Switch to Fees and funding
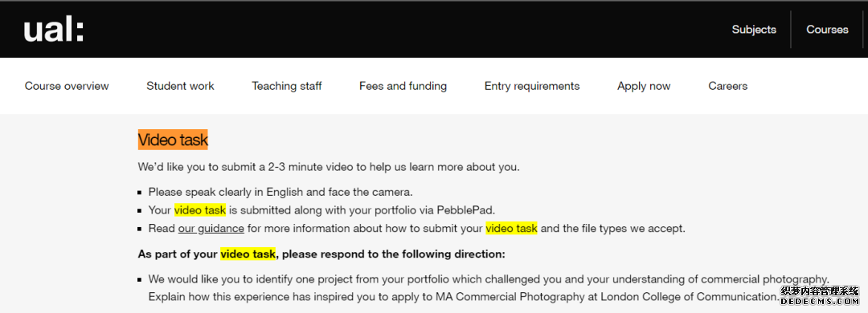The height and width of the screenshot is (313, 868). coord(403,86)
